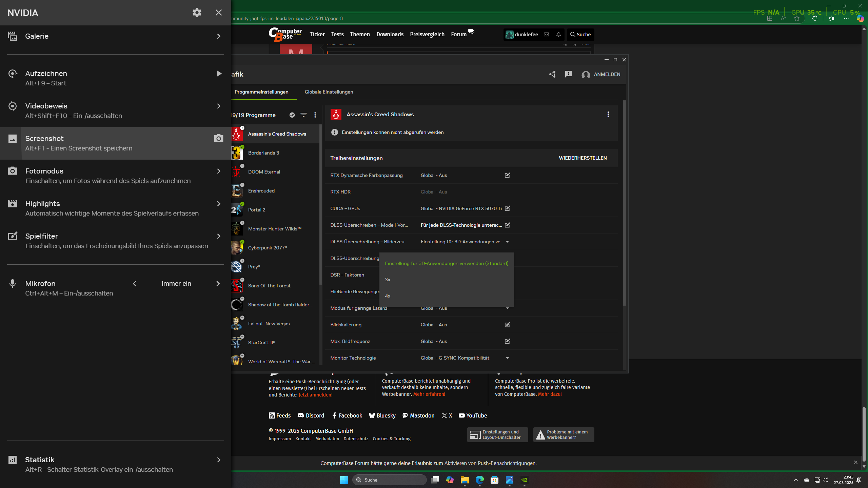Click WIEDERHERSTELLEN button
Screen dimensions: 868x488
coord(583,158)
